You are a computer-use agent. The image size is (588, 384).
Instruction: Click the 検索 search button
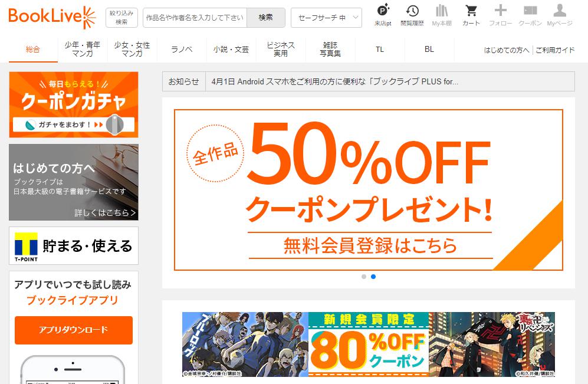(x=266, y=18)
